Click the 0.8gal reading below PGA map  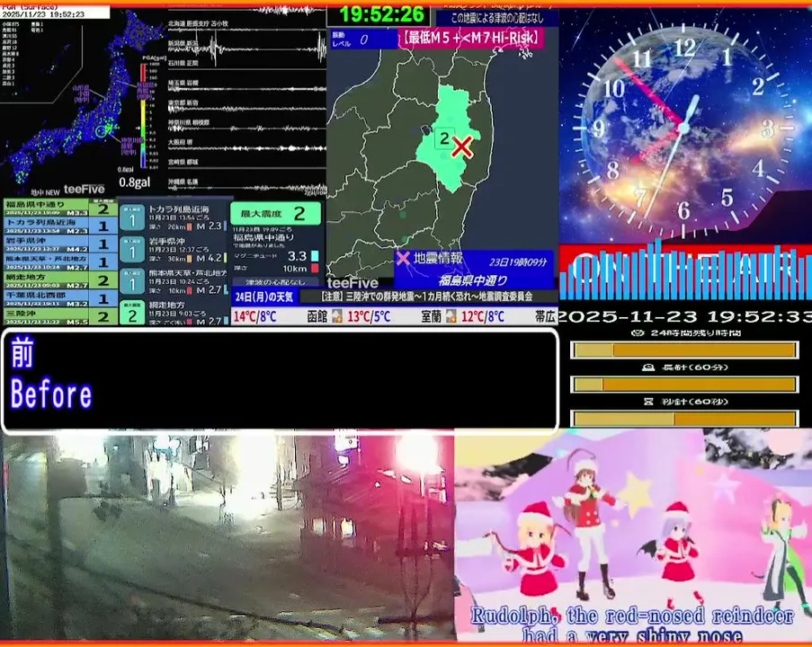[x=134, y=182]
